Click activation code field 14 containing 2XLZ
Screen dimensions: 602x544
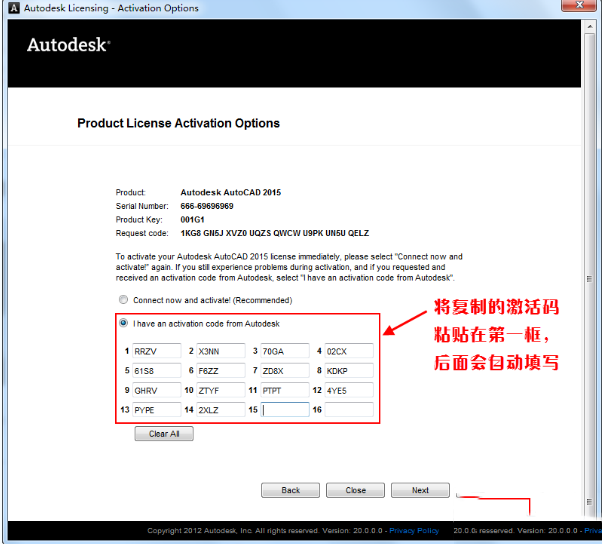pyautogui.click(x=221, y=410)
